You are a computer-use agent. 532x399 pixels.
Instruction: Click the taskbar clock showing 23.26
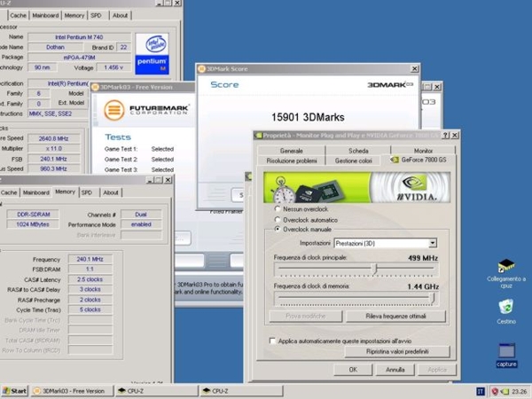pyautogui.click(x=519, y=392)
